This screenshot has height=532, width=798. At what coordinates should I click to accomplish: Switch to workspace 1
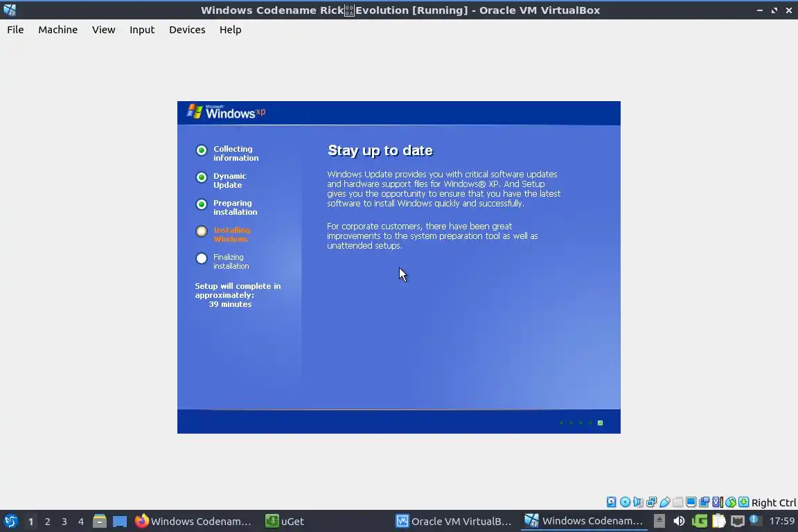point(30,522)
